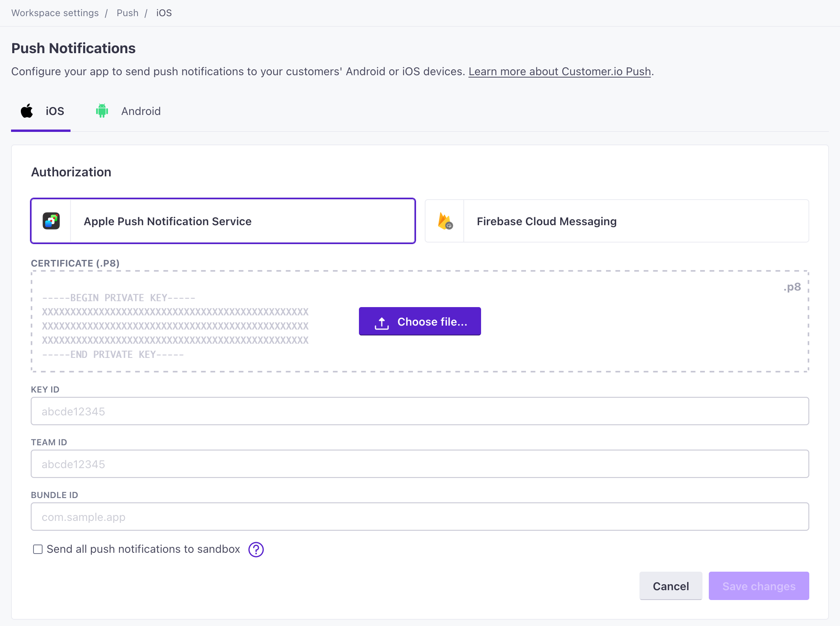The height and width of the screenshot is (626, 840).
Task: Click the Firebase Cloud Messaging icon
Action: pyautogui.click(x=446, y=220)
